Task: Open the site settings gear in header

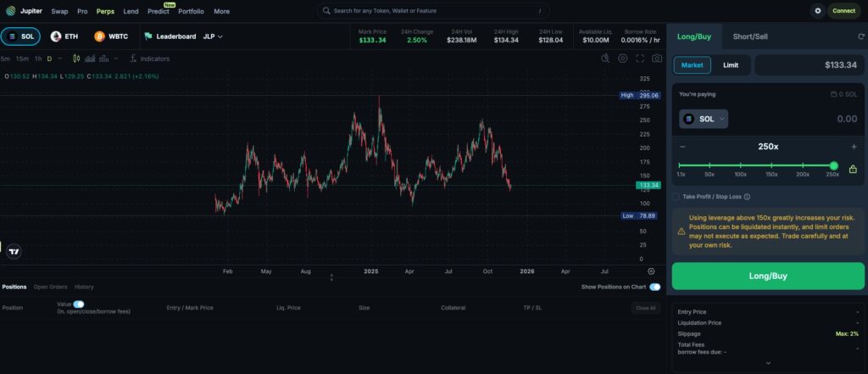Action: 818,11
